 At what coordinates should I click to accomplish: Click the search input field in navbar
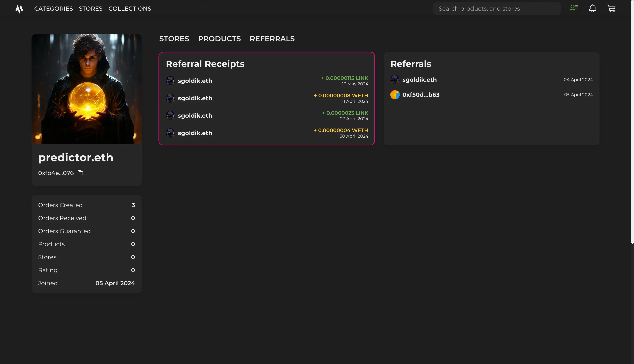pos(497,8)
